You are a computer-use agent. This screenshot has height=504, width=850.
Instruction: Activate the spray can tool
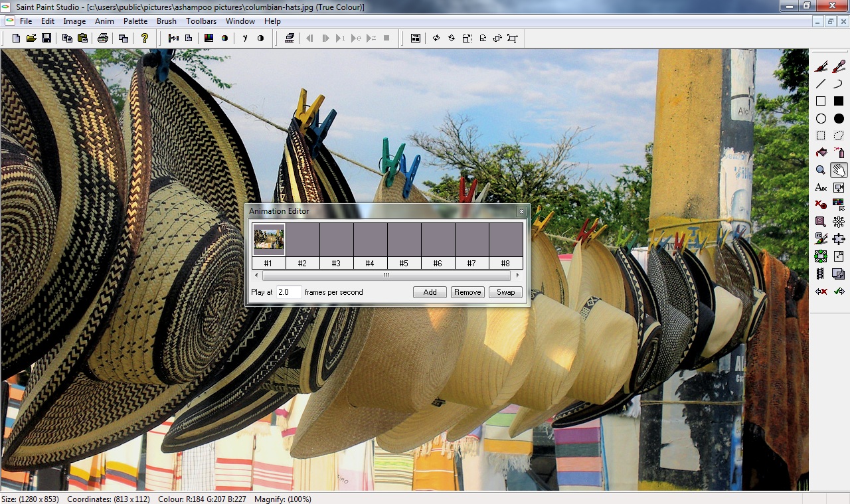point(839,153)
